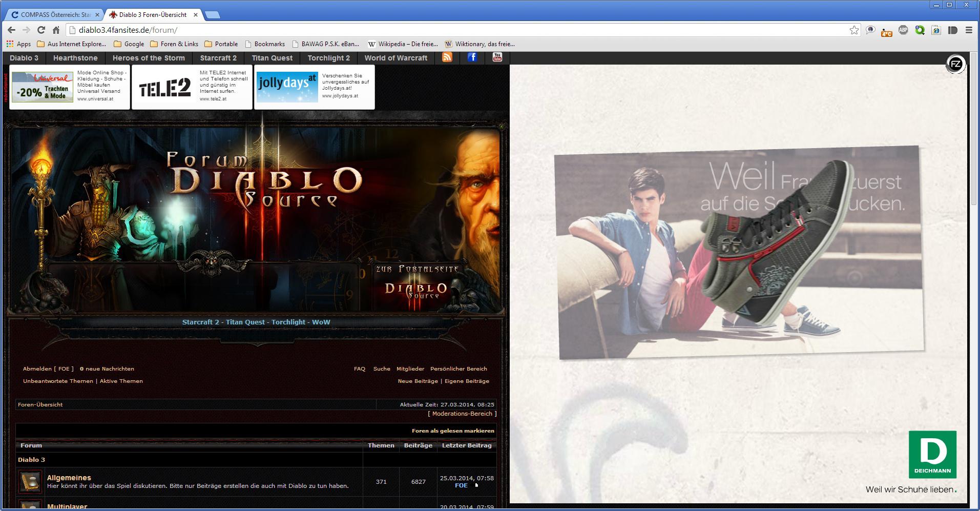Image resolution: width=980 pixels, height=511 pixels.
Task: Open the YouTube icon link
Action: 497,57
